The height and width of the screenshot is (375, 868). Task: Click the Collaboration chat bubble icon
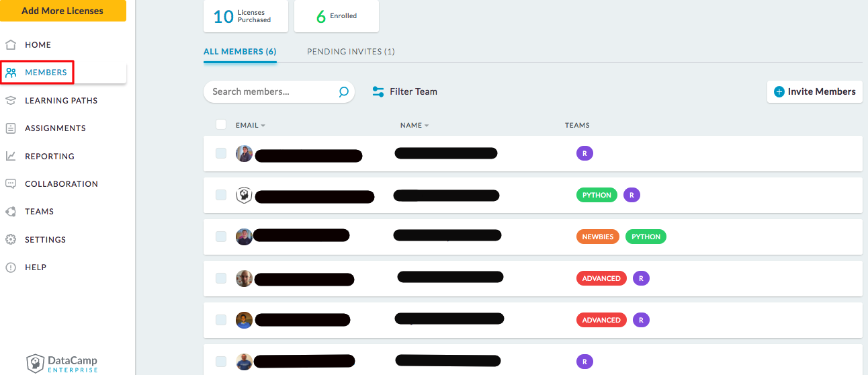(11, 184)
